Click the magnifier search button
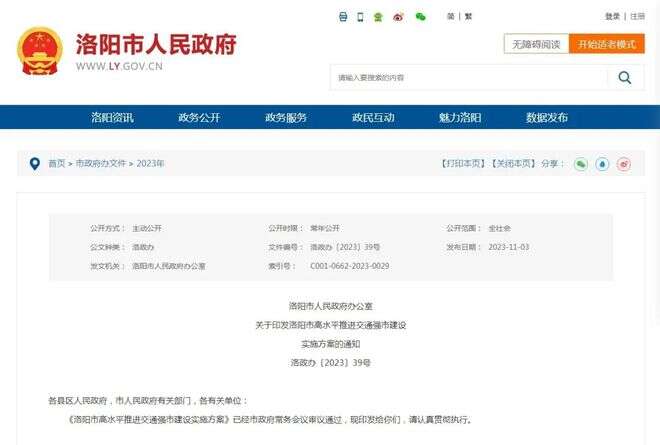 pyautogui.click(x=625, y=77)
